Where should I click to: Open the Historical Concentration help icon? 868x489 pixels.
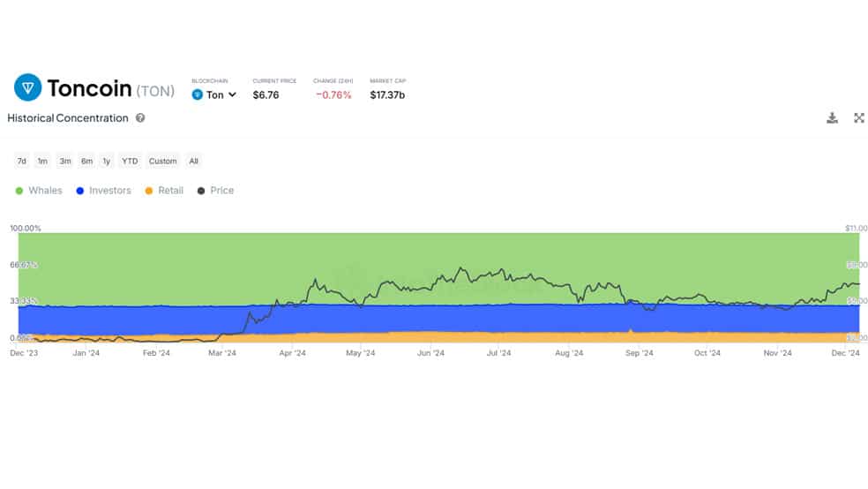(140, 118)
